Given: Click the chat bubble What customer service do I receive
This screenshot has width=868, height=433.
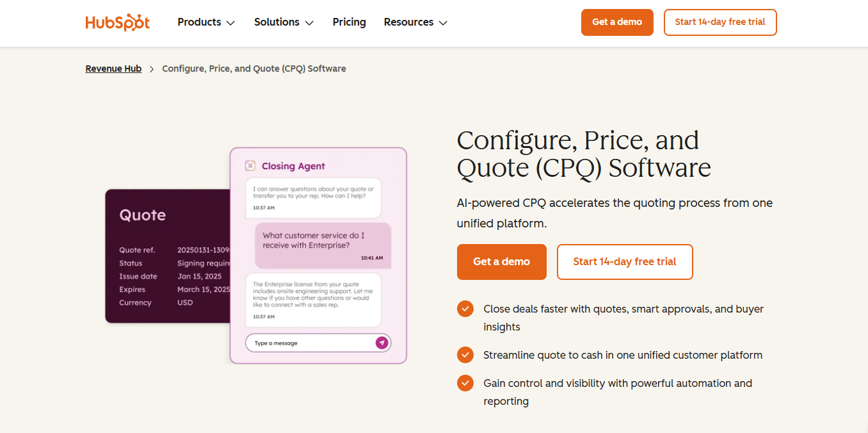Looking at the screenshot, I should coord(323,245).
